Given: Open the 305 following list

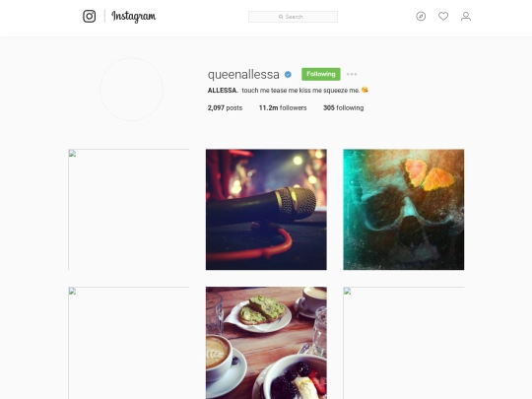Looking at the screenshot, I should [x=344, y=108].
